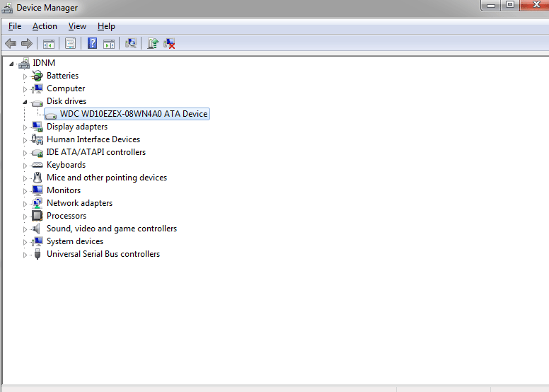Click the Display adapters category icon

pos(37,127)
